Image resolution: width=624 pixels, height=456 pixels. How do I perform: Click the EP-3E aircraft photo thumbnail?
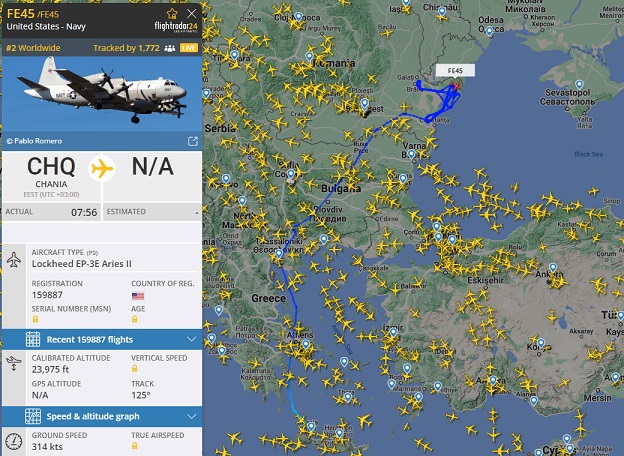102,94
